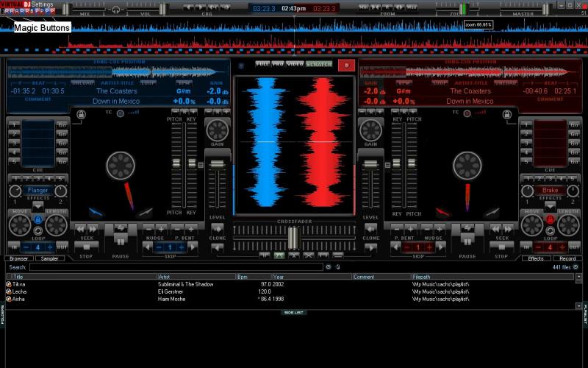The height and width of the screenshot is (368, 588).
Task: Click the right deck Pitch slider handle
Action: [412, 163]
